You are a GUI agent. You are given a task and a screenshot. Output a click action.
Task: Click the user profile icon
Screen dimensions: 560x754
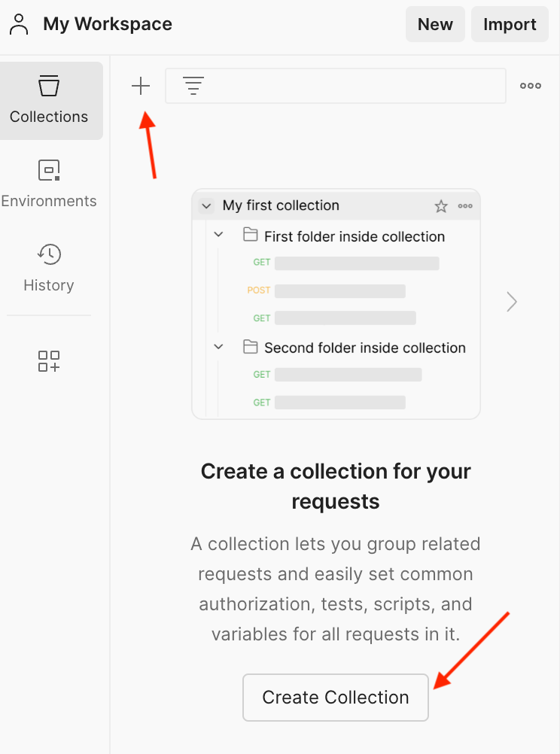point(19,24)
